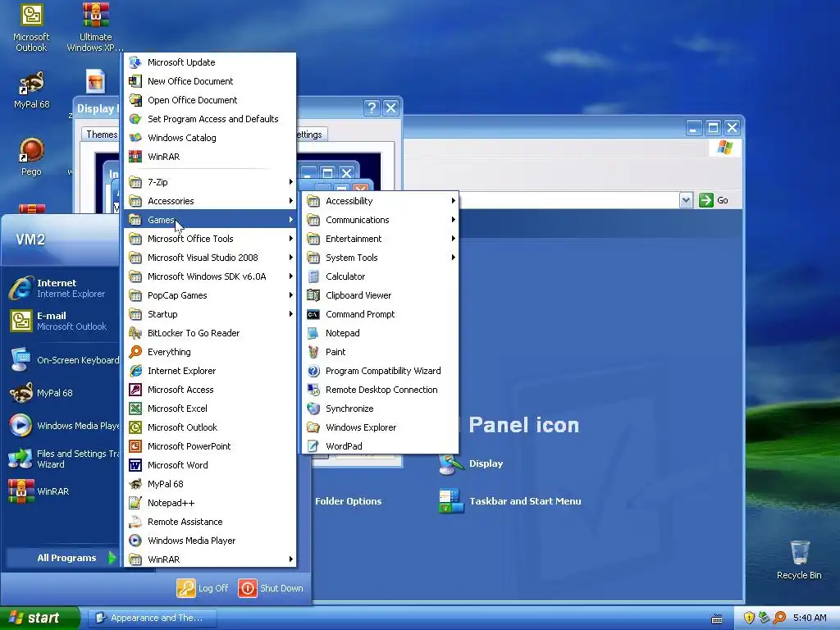The image size is (840, 630).
Task: Select the Pego desktop shortcut
Action: tap(31, 157)
